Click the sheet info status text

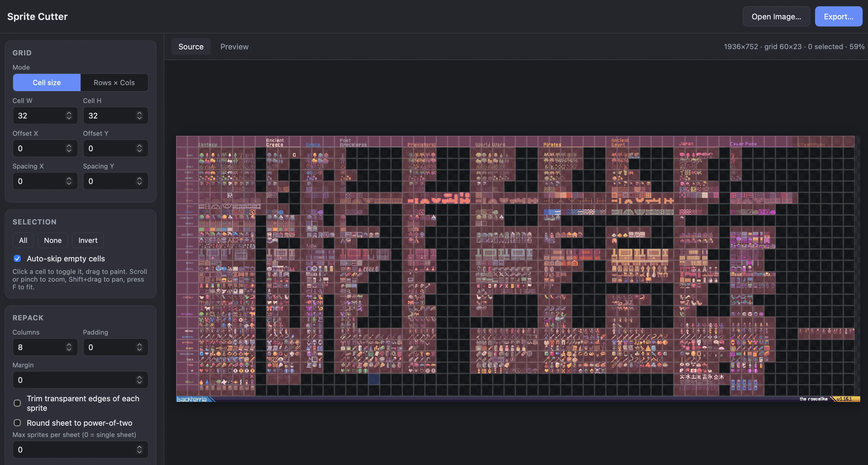(794, 46)
